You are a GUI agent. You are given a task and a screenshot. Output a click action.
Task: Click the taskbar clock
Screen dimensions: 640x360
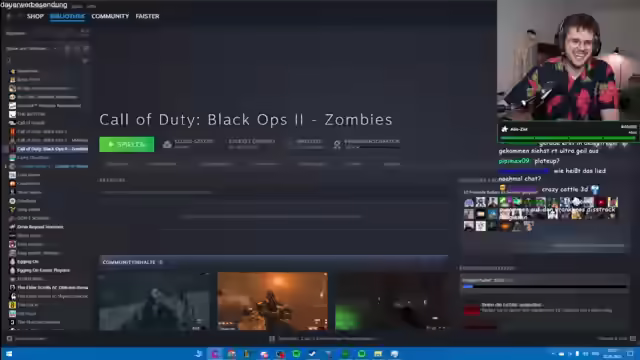point(612,354)
